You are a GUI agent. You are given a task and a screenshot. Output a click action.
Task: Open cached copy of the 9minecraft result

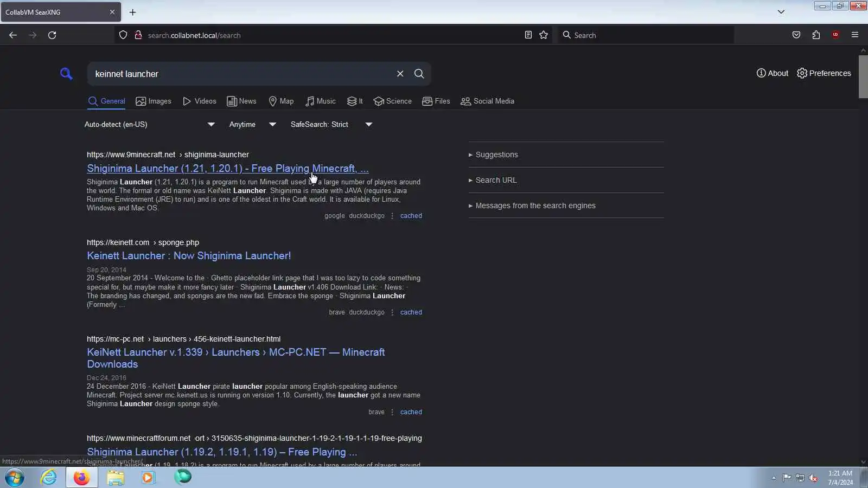pos(411,216)
